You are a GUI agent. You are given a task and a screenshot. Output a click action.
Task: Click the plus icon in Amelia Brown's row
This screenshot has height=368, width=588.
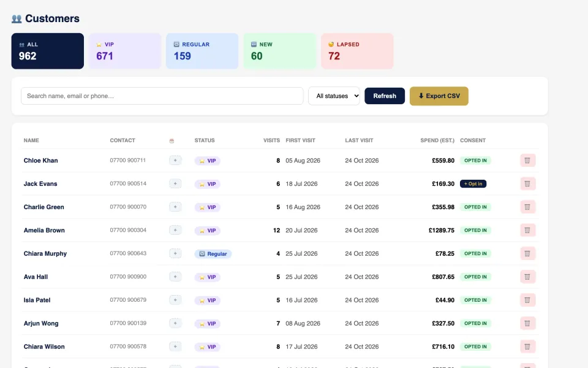click(x=175, y=230)
